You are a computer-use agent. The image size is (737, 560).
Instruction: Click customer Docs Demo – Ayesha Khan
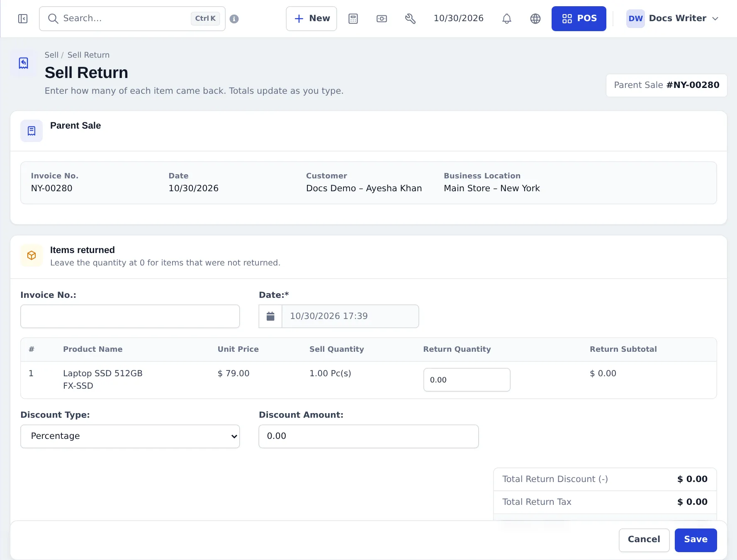coord(364,189)
